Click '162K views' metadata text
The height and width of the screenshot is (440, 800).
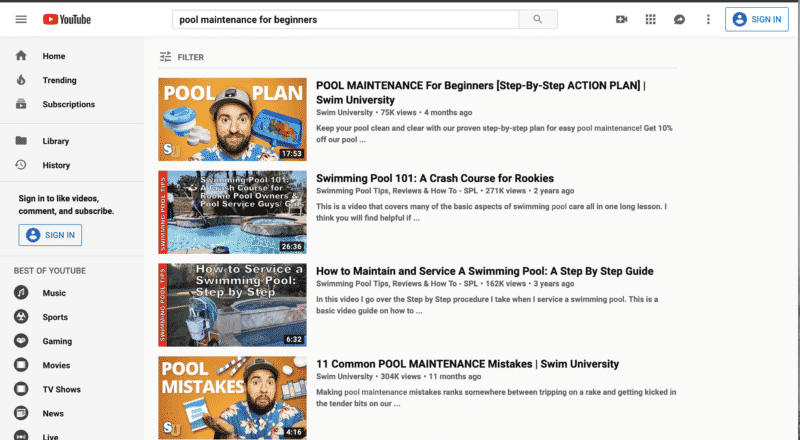coord(505,284)
